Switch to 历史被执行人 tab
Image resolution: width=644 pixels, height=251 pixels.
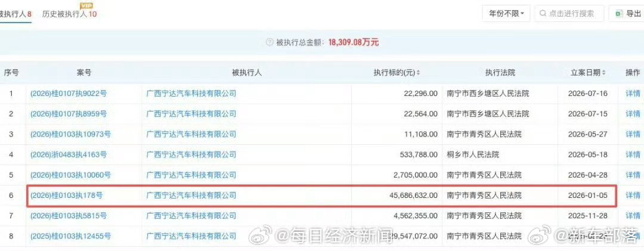69,14
